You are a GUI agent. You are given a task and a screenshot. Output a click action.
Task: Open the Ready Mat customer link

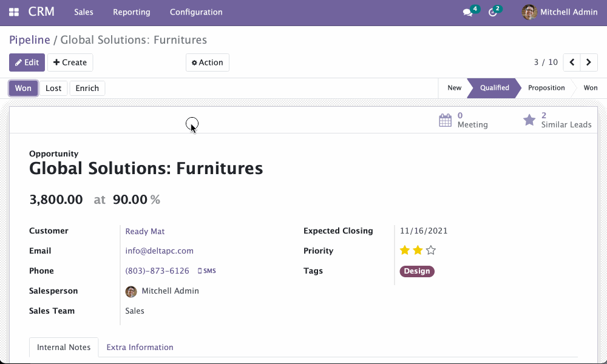tap(144, 231)
